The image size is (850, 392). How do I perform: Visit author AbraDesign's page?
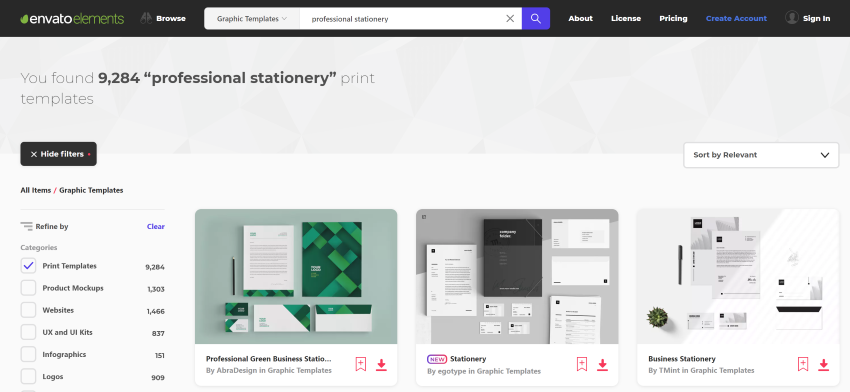(x=236, y=371)
